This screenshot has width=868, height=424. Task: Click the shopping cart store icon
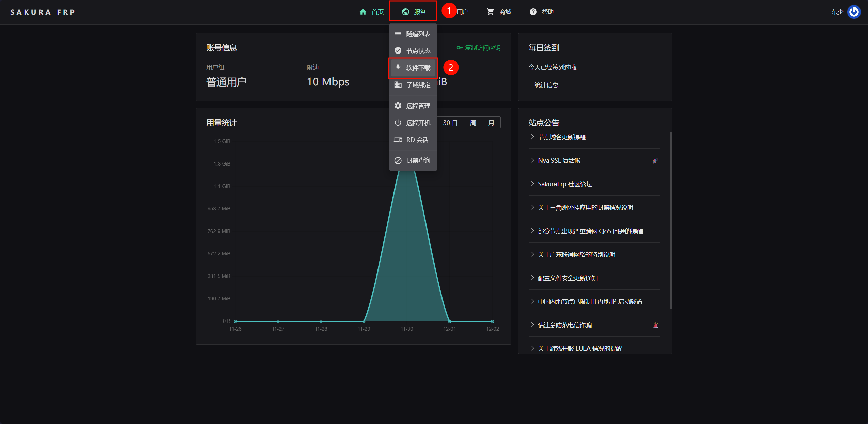point(490,12)
